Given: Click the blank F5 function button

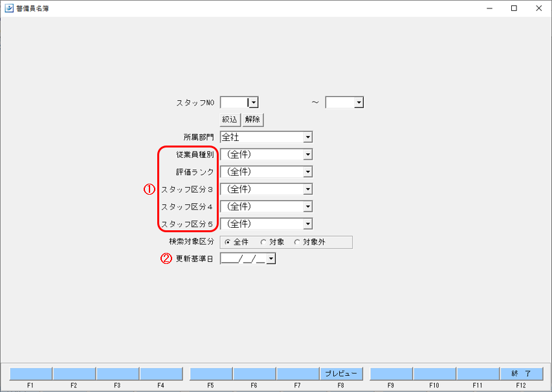Looking at the screenshot, I should 211,373.
